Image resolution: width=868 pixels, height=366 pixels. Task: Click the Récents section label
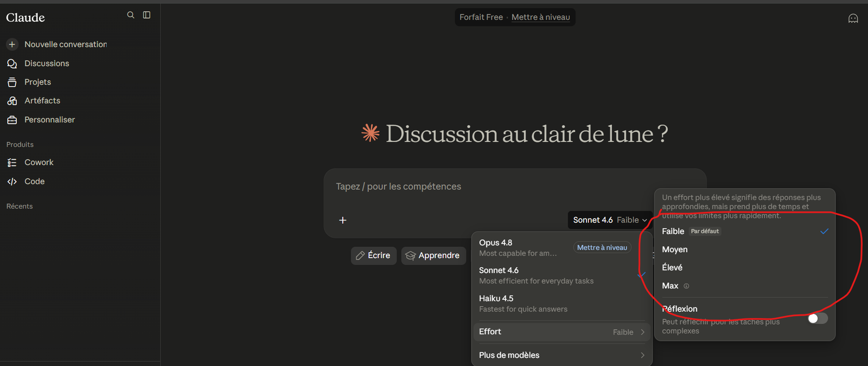click(20, 207)
